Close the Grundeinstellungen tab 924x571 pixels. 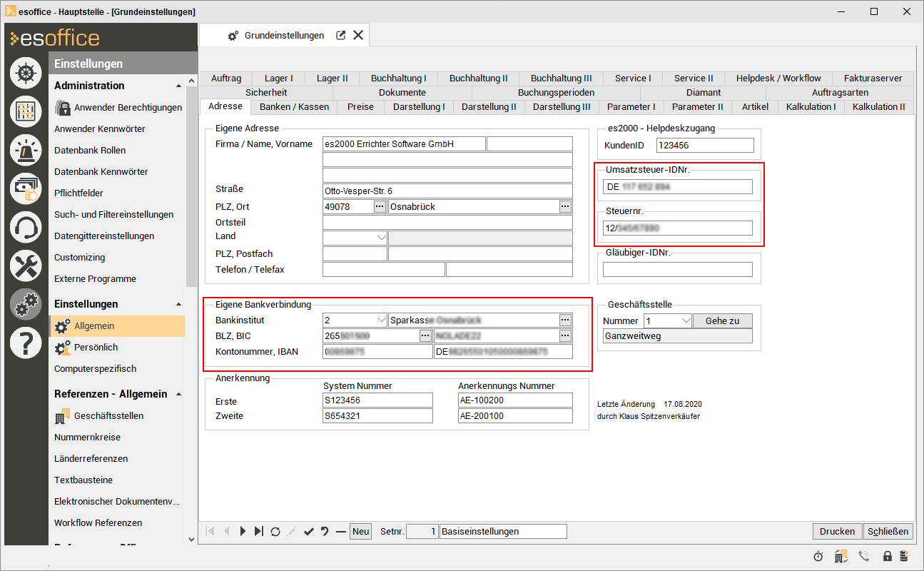click(x=358, y=35)
